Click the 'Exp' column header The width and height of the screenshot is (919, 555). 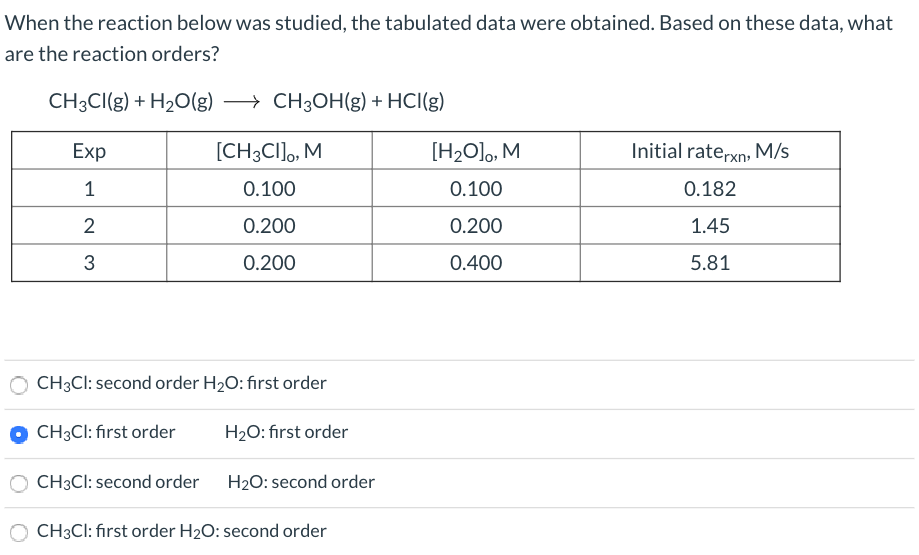click(x=89, y=151)
